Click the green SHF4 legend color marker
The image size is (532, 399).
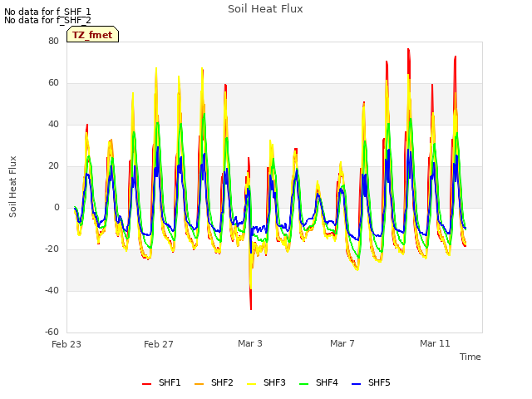click(x=303, y=384)
